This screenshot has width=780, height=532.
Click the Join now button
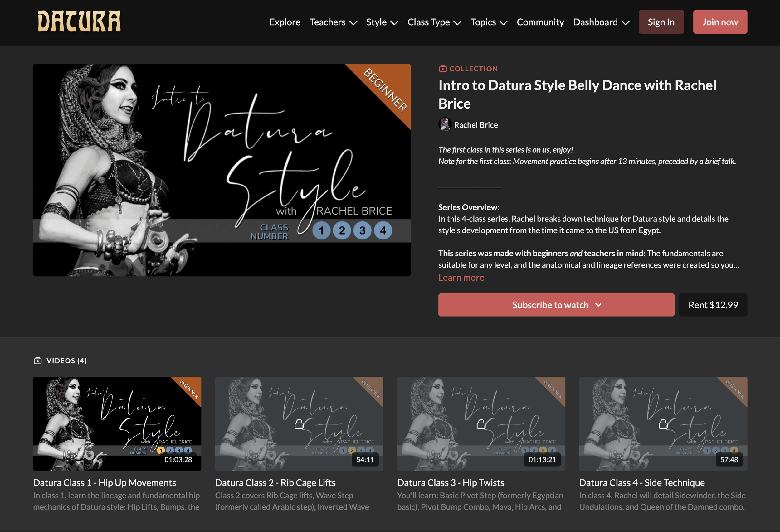720,22
